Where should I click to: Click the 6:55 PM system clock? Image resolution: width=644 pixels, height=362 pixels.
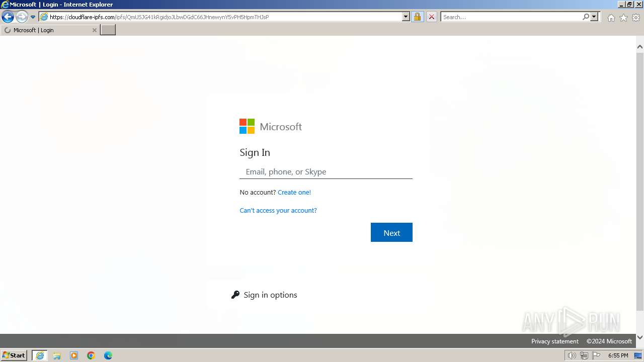[x=618, y=355]
